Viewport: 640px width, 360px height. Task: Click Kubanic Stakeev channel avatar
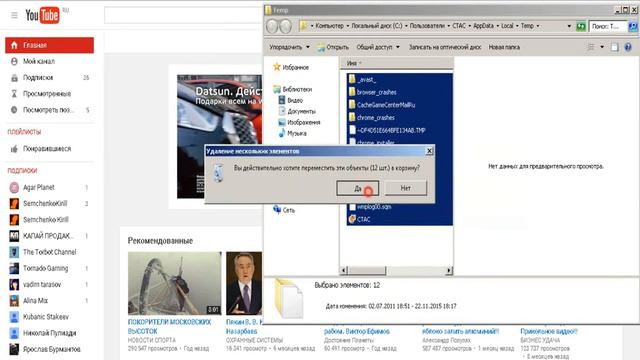[x=14, y=317]
